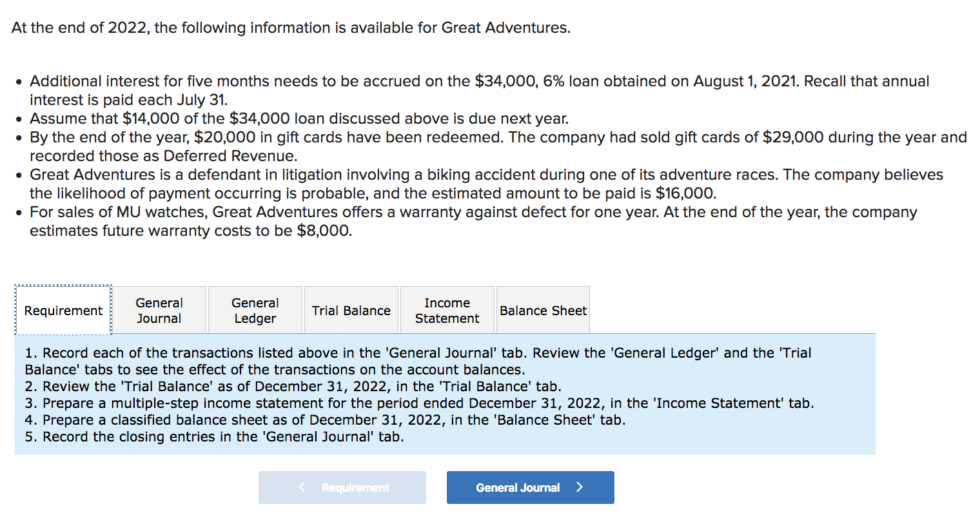This screenshot has height=522, width=980.
Task: Click the biking accident litigation bullet
Action: coord(486,184)
